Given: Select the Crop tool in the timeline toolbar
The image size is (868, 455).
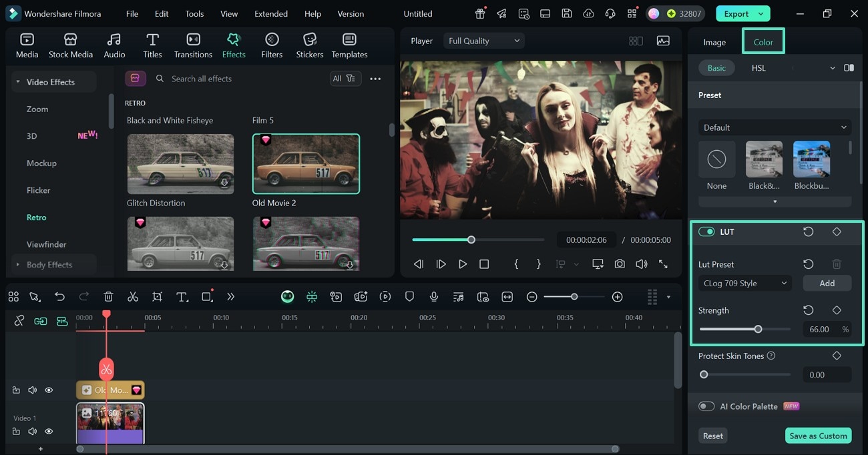Looking at the screenshot, I should (x=158, y=296).
